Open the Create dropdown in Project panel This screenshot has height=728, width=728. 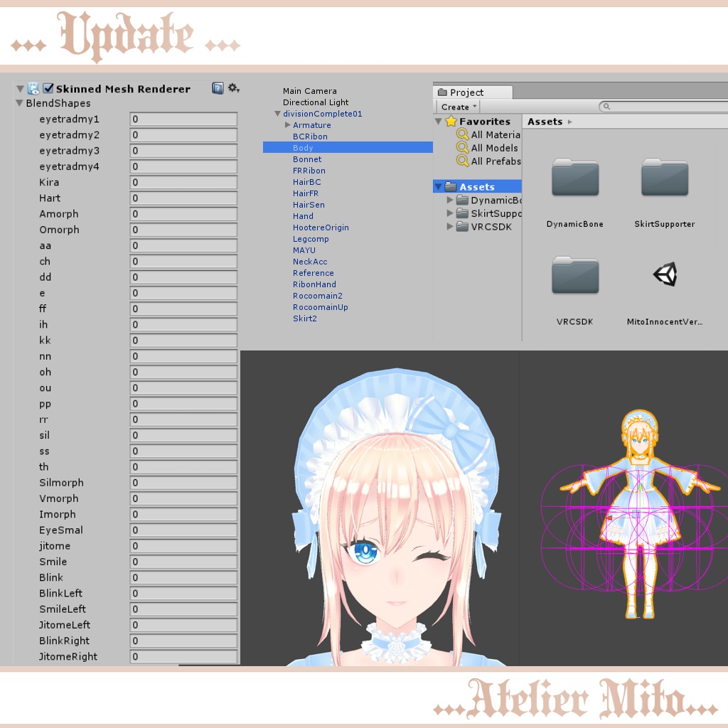[459, 107]
